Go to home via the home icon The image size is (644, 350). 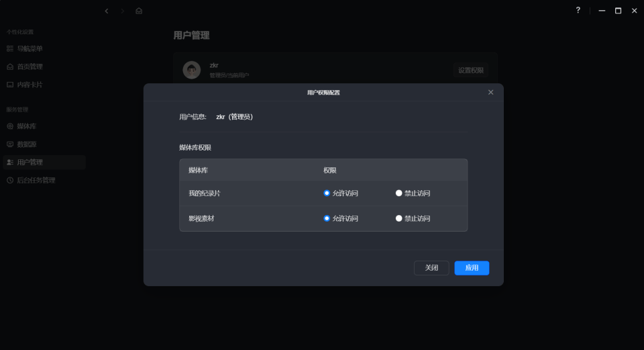click(139, 11)
